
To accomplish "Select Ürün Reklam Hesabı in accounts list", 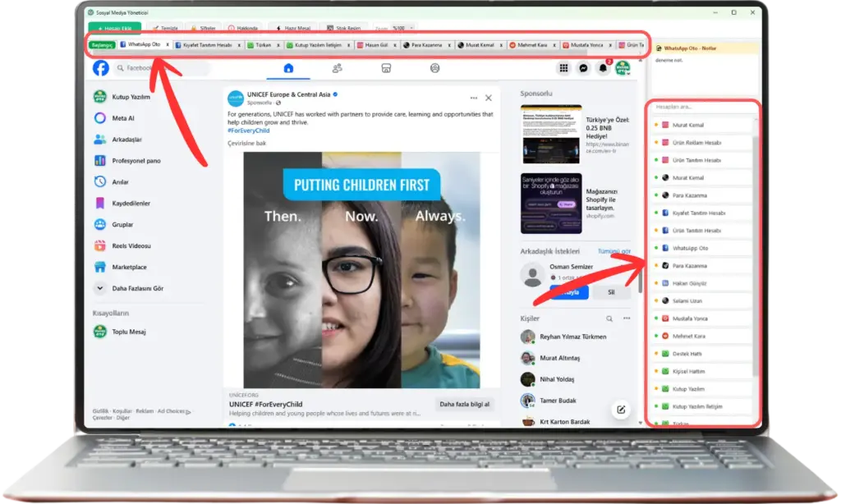I will point(701,143).
